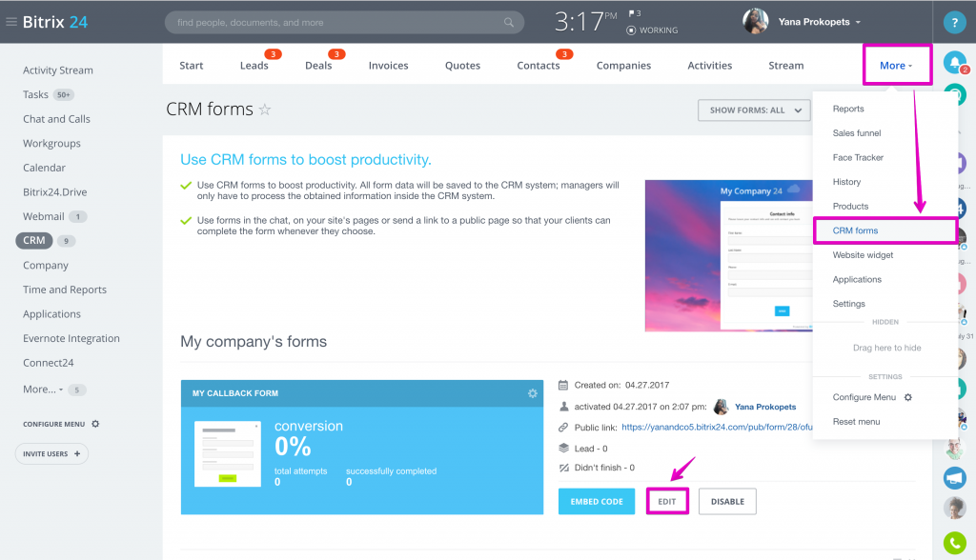This screenshot has width=976, height=560.
Task: Go to Chat and Calls
Action: coord(56,119)
